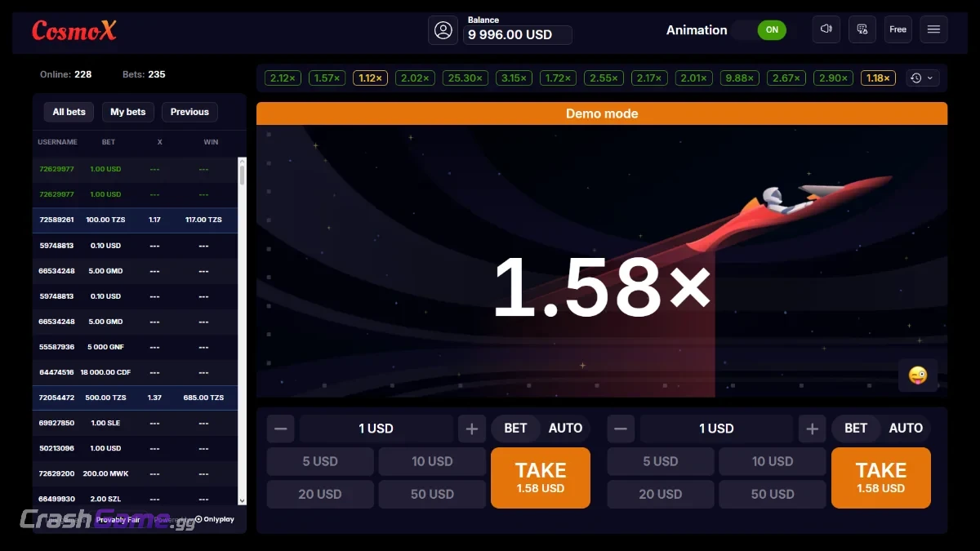Select the 500.00 TZS bet row
Viewport: 980px width, 551px height.
click(136, 398)
